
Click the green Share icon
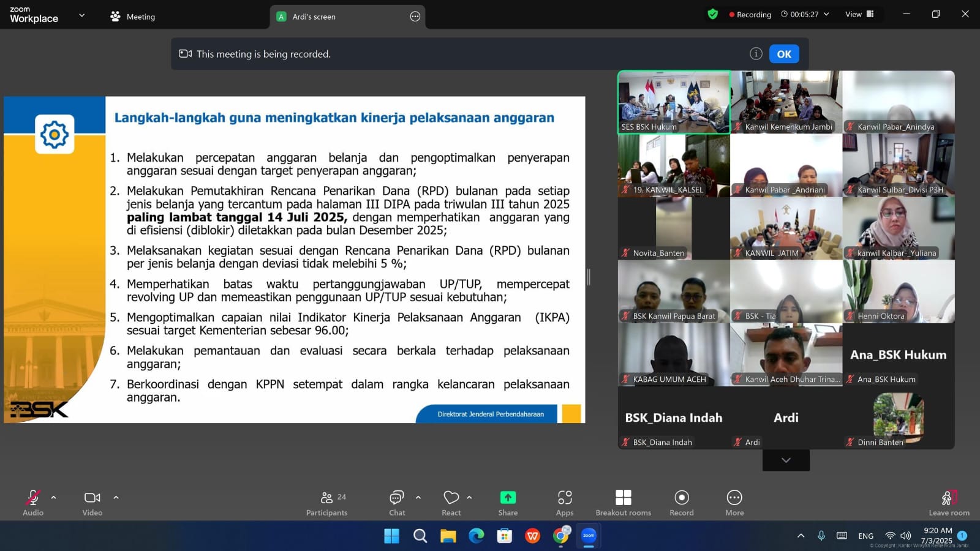[x=507, y=498]
